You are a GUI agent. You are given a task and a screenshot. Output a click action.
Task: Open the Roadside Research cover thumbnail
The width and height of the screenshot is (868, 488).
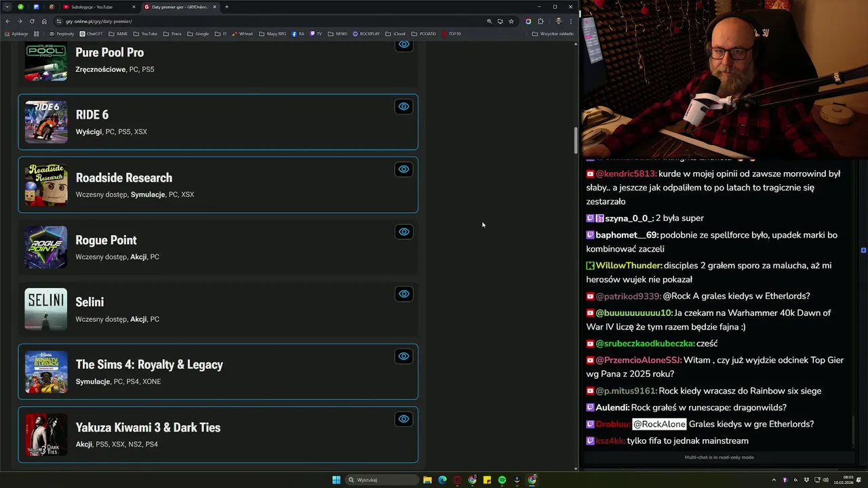[x=46, y=184]
